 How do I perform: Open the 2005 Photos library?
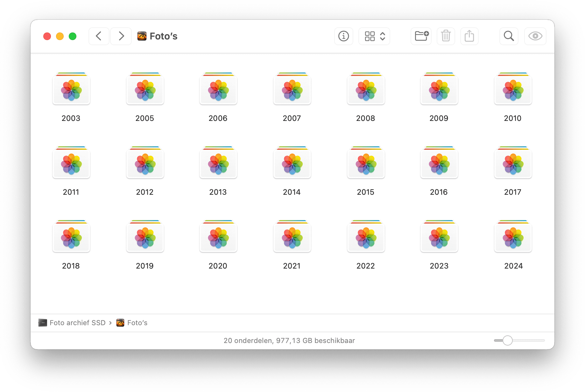pyautogui.click(x=145, y=89)
